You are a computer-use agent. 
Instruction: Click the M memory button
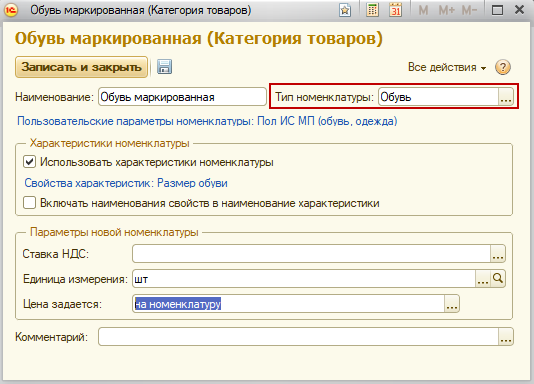[x=423, y=10]
